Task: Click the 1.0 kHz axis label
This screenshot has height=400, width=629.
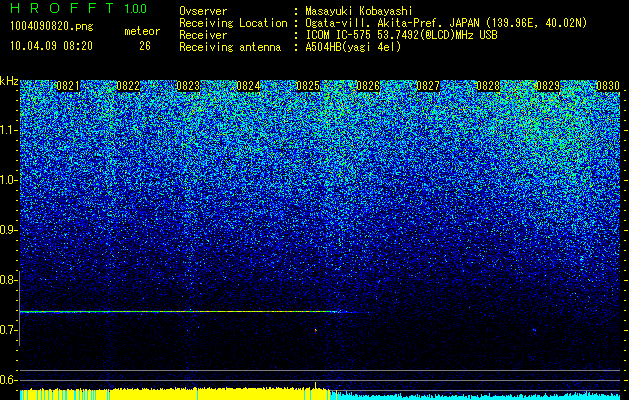Action: pyautogui.click(x=7, y=181)
